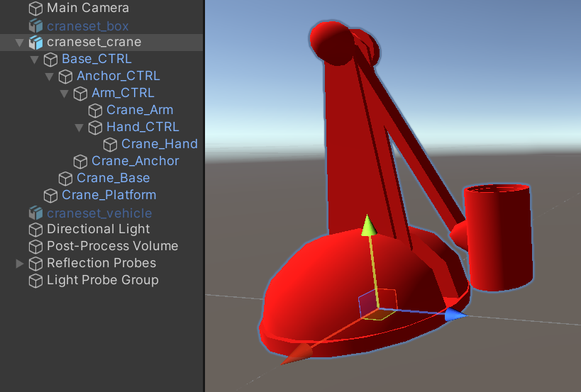Select the Base_CTRL object
The width and height of the screenshot is (581, 392).
click(96, 59)
